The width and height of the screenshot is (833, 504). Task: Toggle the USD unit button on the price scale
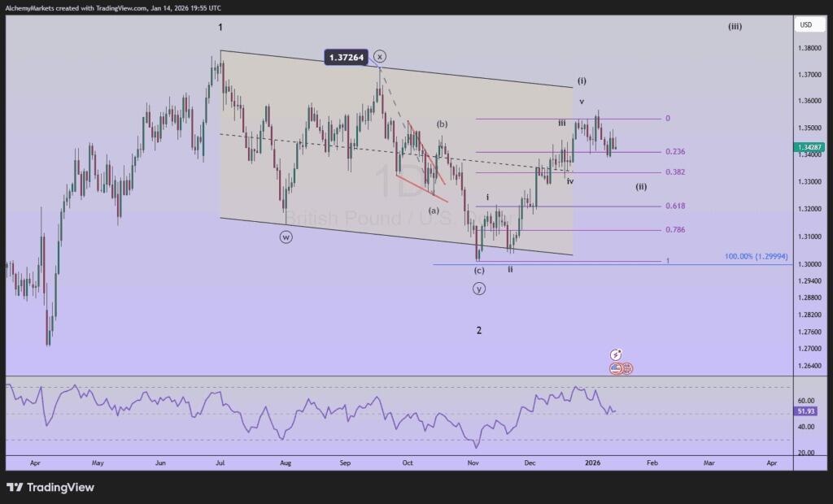coord(810,24)
